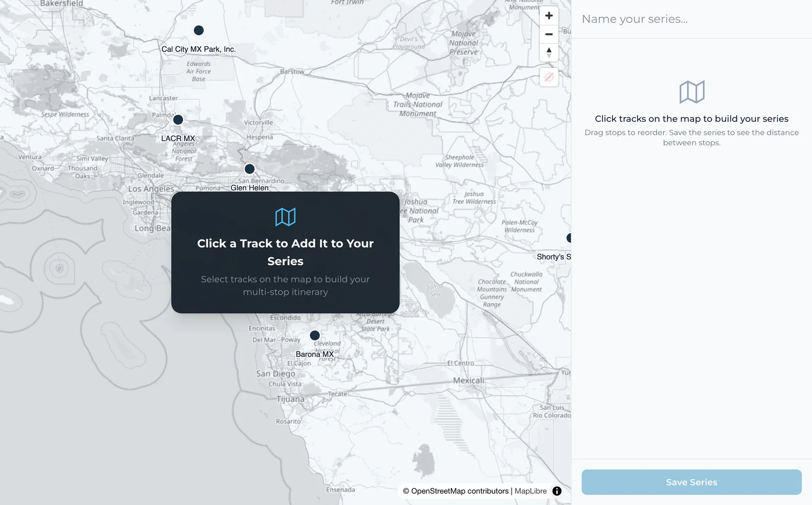Click the Tijuana city label

click(x=290, y=399)
